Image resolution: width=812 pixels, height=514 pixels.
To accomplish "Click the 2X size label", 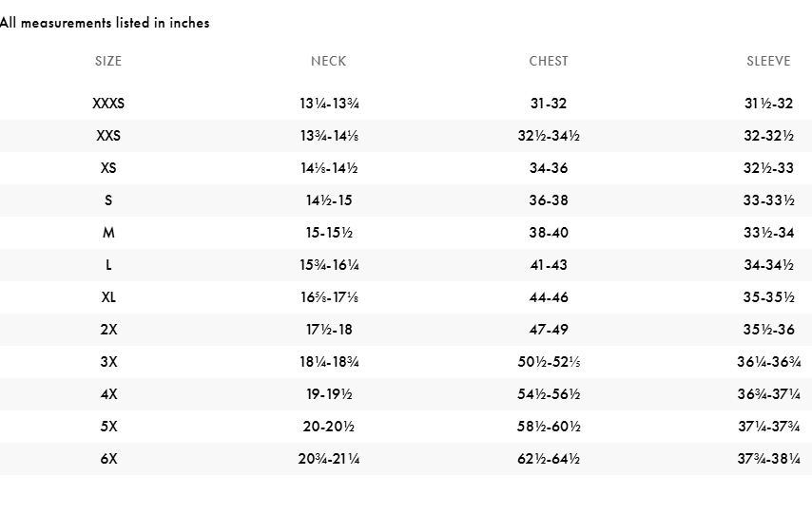I will tap(108, 330).
